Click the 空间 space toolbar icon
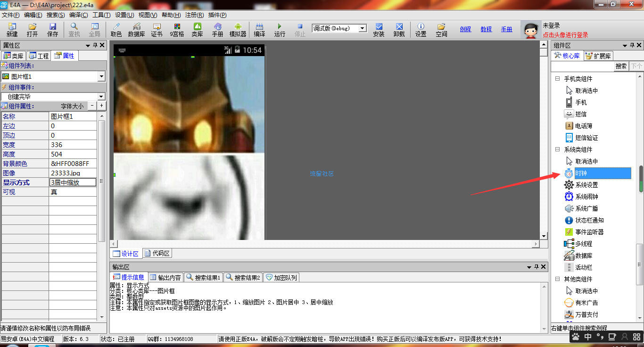The image size is (644, 347). 441,30
